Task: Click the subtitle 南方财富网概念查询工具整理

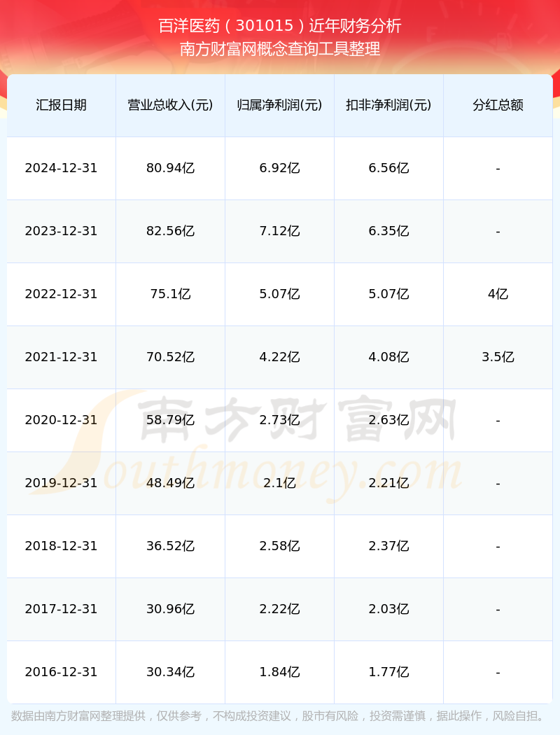Action: click(280, 49)
